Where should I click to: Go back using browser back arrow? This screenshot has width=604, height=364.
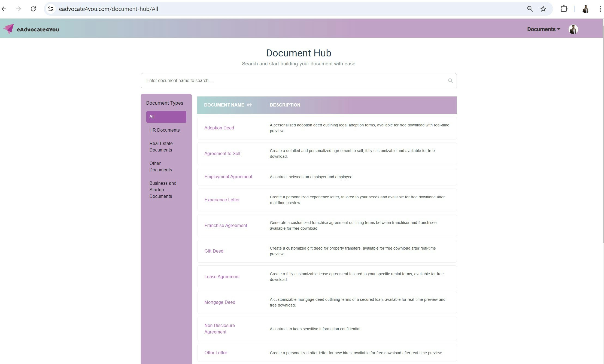(4, 9)
